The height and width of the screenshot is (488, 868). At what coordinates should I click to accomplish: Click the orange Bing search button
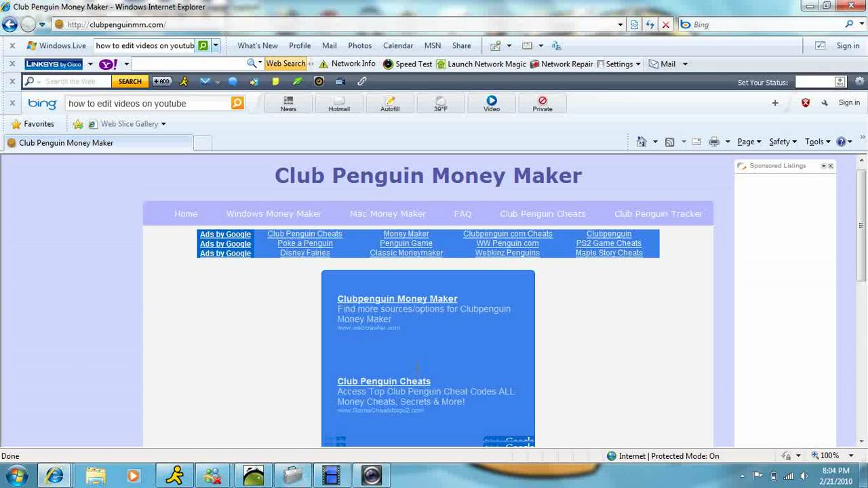tap(237, 103)
